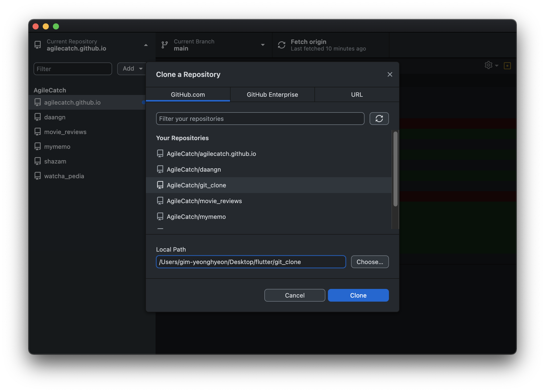Select AgileCatch/git_clone in the list
Viewport: 545px width, 392px height.
[x=269, y=185]
